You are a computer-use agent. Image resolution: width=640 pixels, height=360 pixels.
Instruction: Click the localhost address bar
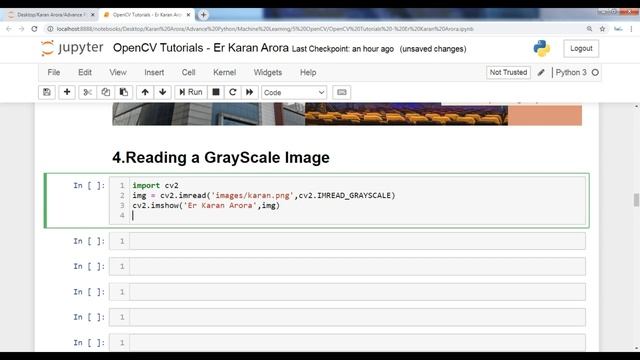pos(265,29)
